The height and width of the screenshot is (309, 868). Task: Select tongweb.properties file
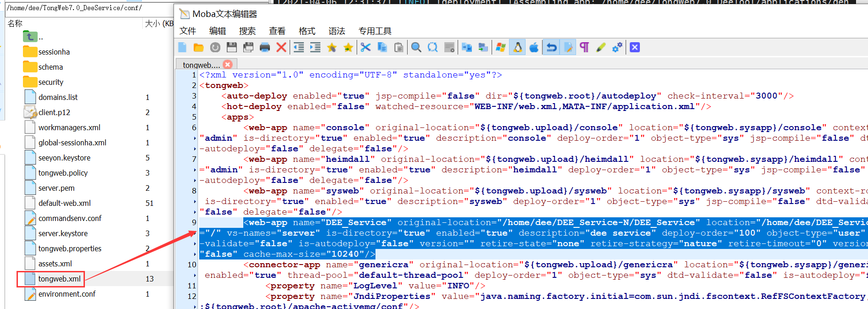[70, 248]
